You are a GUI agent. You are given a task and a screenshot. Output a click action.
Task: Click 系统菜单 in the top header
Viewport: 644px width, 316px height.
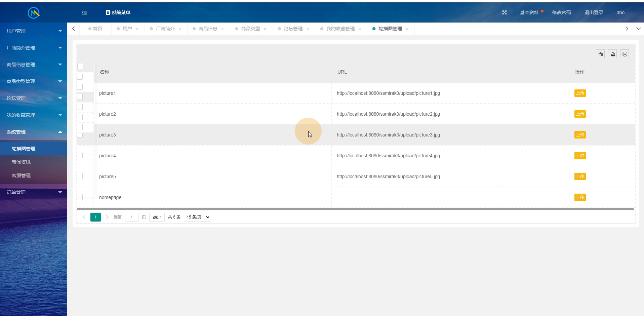coord(118,12)
